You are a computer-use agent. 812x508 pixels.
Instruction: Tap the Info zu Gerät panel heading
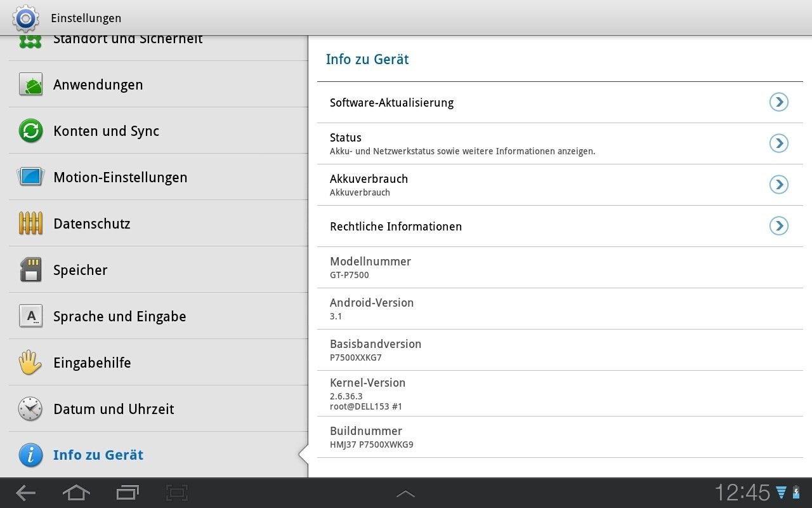367,60
